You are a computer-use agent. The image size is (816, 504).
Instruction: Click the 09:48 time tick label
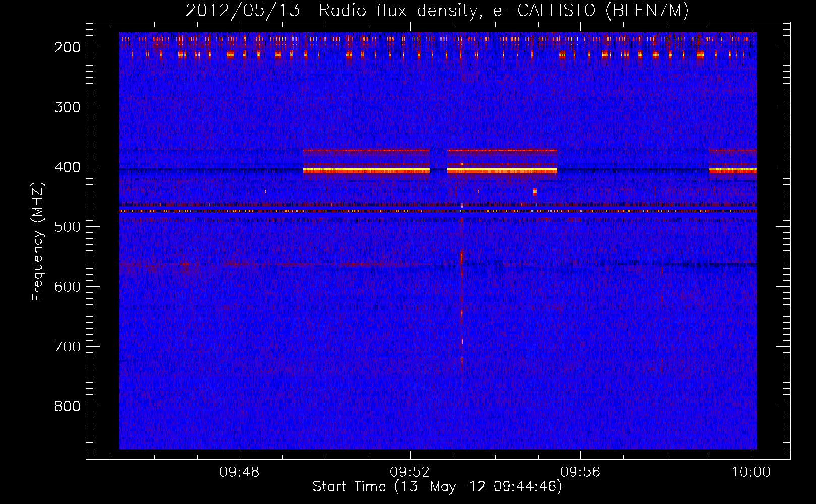(240, 472)
